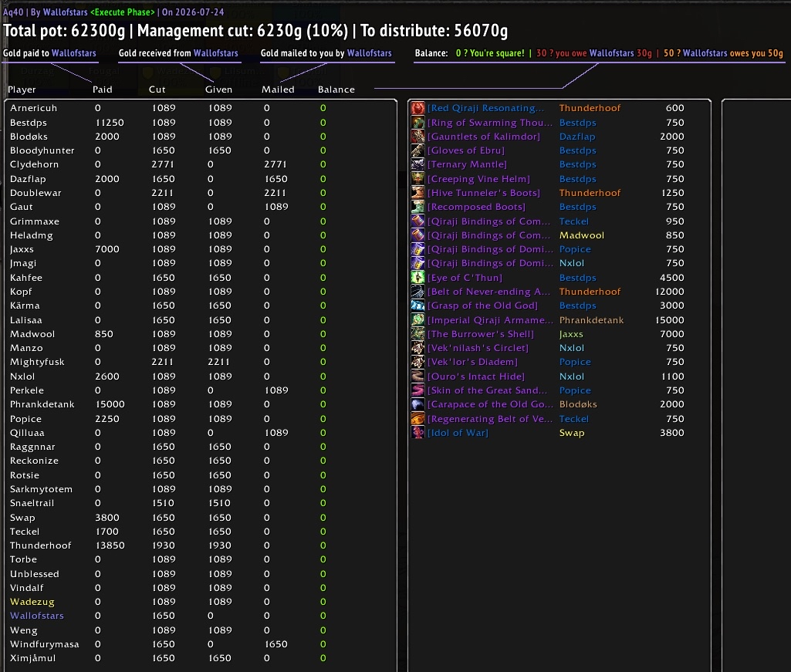Screen dimensions: 791x672
Task: Click the Idol of War icon
Action: click(417, 433)
